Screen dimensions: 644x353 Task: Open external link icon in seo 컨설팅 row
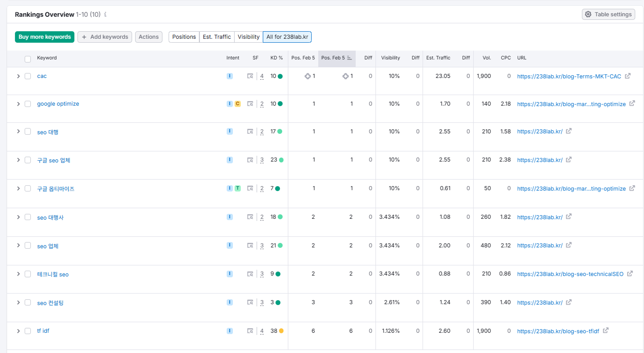click(x=569, y=302)
